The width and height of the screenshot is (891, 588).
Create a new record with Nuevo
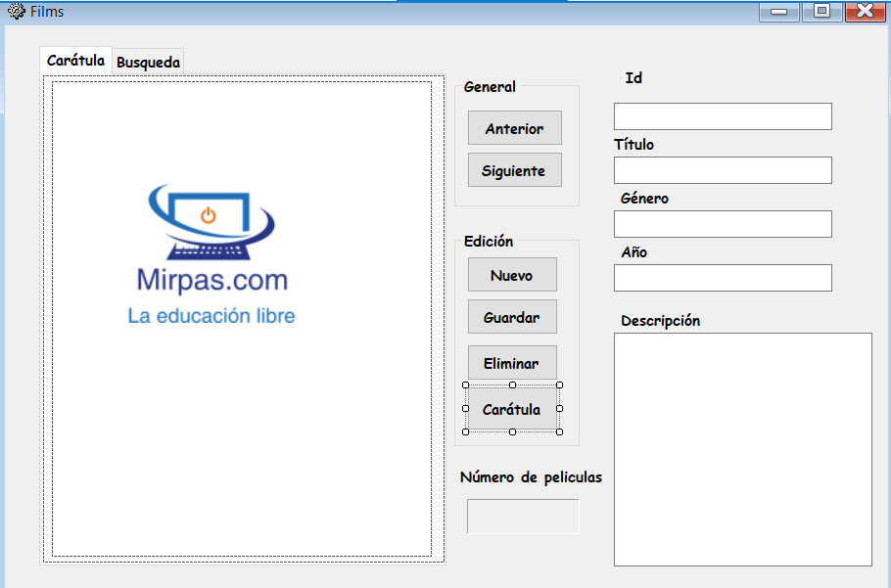[x=512, y=275]
